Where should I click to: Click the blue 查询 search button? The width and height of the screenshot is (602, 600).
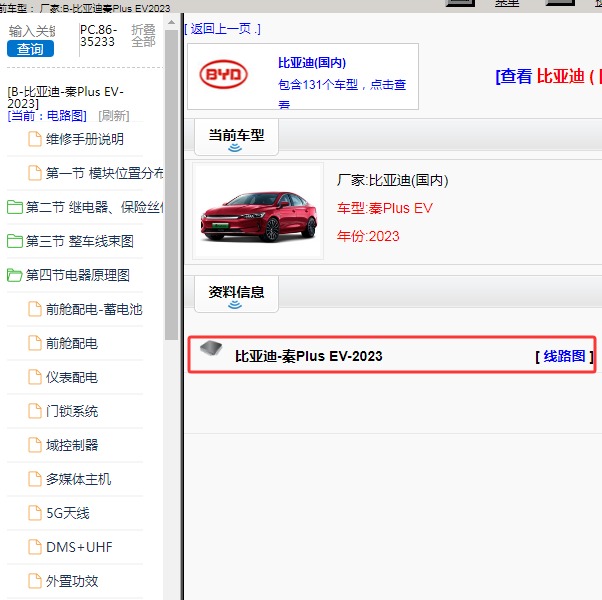30,49
